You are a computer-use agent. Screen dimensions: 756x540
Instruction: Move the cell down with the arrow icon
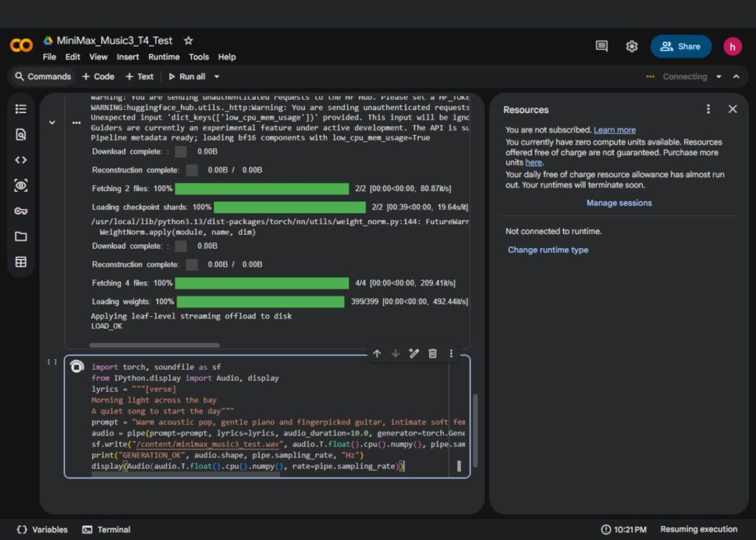click(396, 353)
